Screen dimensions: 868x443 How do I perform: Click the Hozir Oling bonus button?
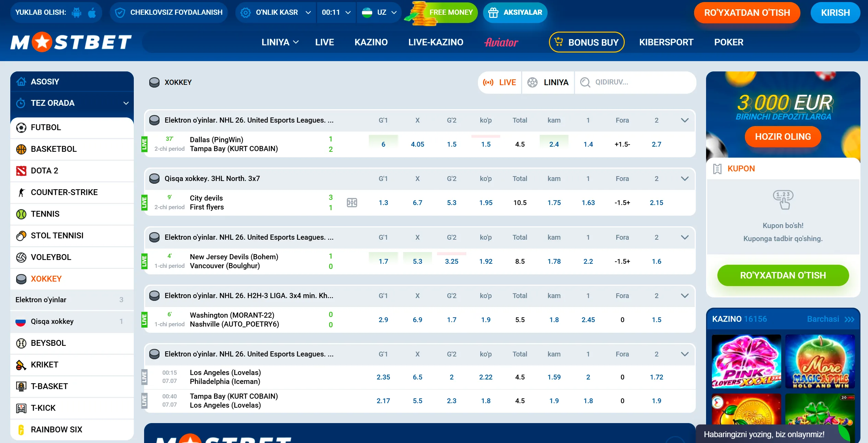[783, 137]
